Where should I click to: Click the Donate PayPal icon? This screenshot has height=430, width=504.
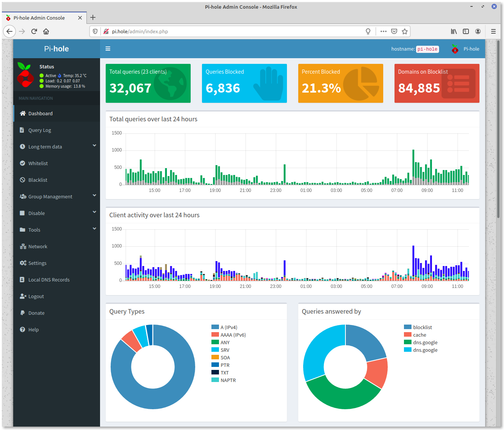[22, 313]
